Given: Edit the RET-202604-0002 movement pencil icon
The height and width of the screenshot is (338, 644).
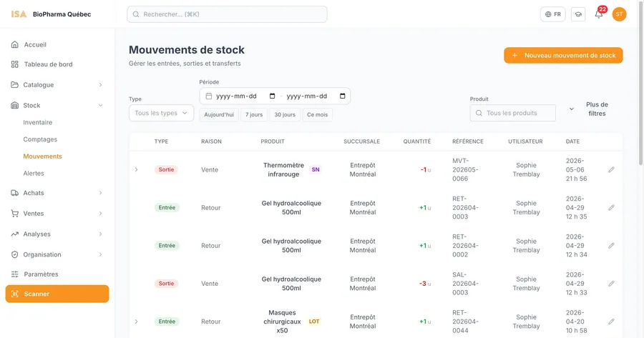Looking at the screenshot, I should pyautogui.click(x=611, y=245).
